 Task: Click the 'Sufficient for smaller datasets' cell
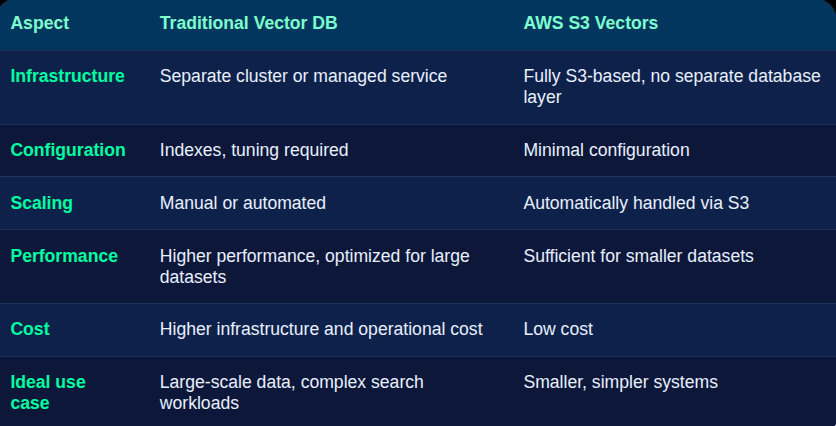[639, 256]
